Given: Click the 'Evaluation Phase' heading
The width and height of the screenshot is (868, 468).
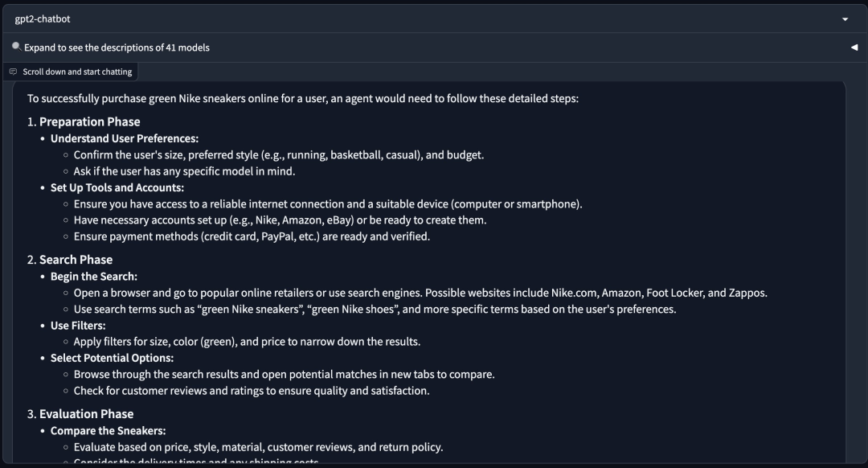Looking at the screenshot, I should coord(86,414).
